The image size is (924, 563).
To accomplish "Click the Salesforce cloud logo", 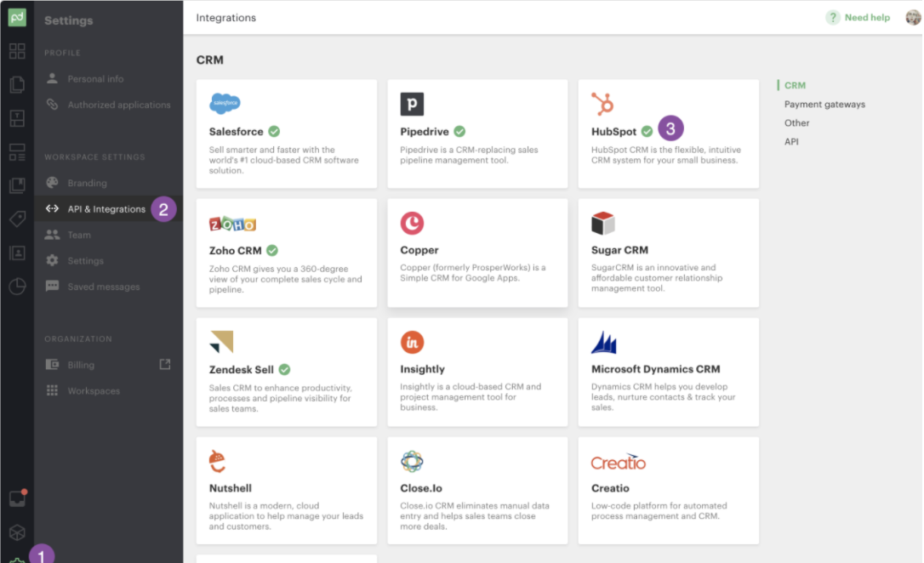I will [x=225, y=103].
